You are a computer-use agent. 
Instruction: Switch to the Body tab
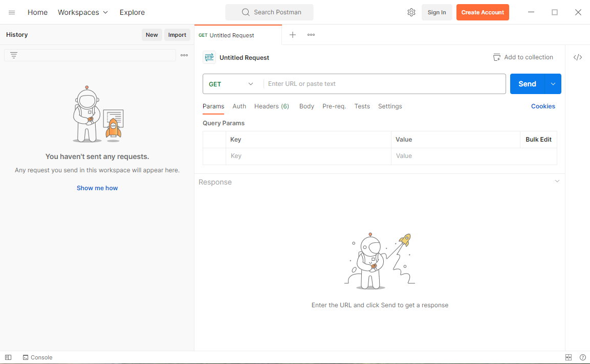(x=307, y=106)
